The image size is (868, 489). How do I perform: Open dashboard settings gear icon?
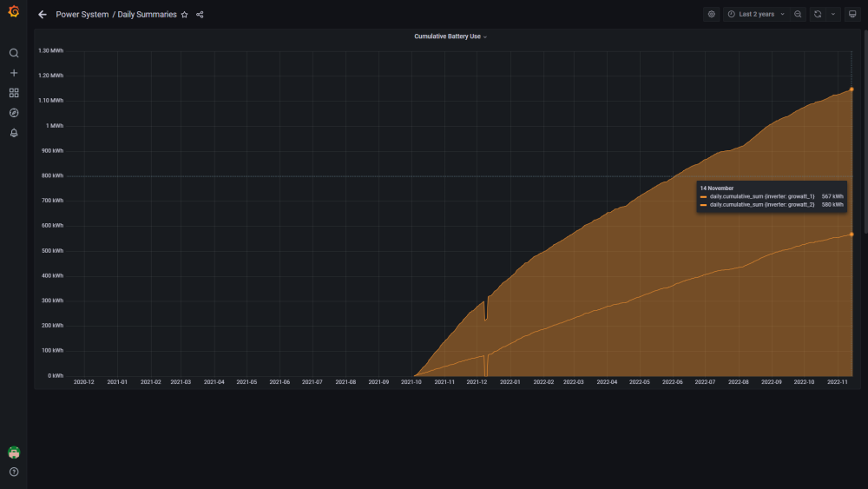[712, 15]
